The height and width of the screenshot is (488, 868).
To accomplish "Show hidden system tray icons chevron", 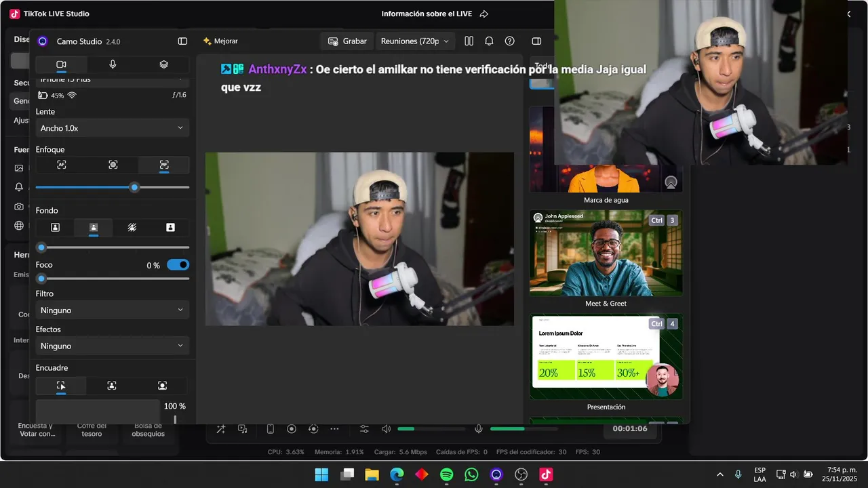I will tap(719, 474).
